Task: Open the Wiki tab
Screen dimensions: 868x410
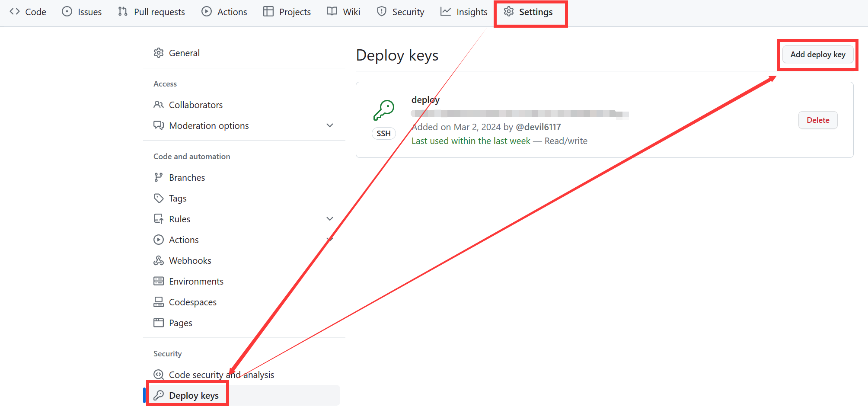Action: point(344,12)
